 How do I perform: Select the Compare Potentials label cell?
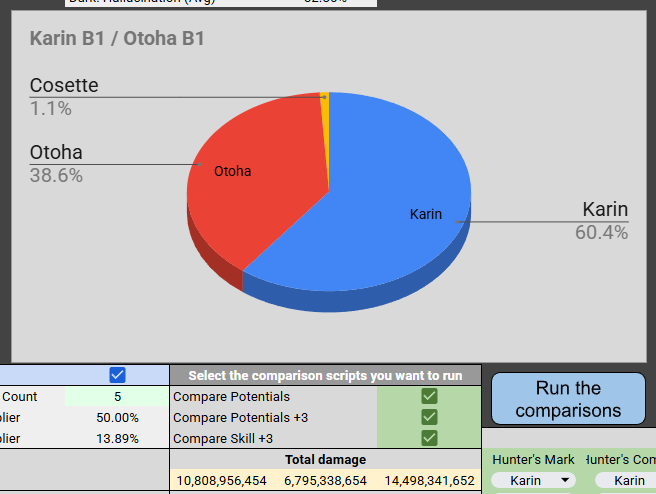274,397
